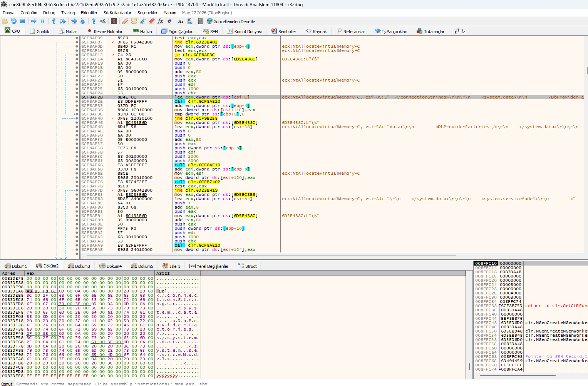
Task: Open the calculator icon
Action: pos(200,21)
